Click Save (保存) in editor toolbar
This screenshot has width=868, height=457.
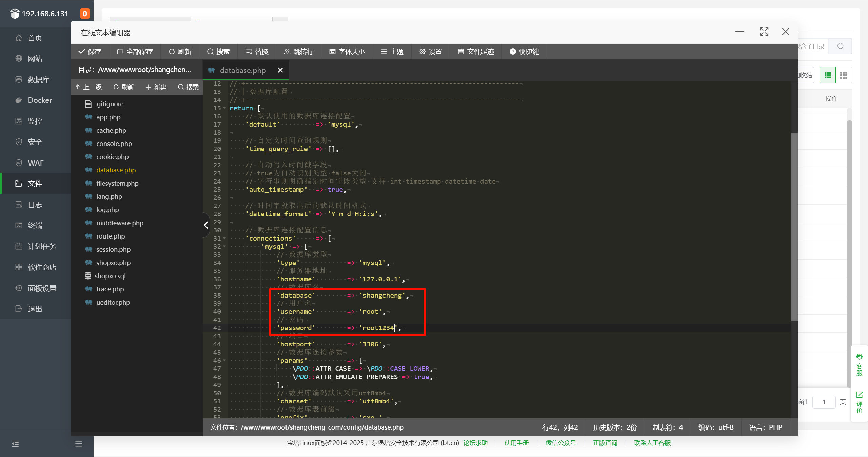(90, 52)
